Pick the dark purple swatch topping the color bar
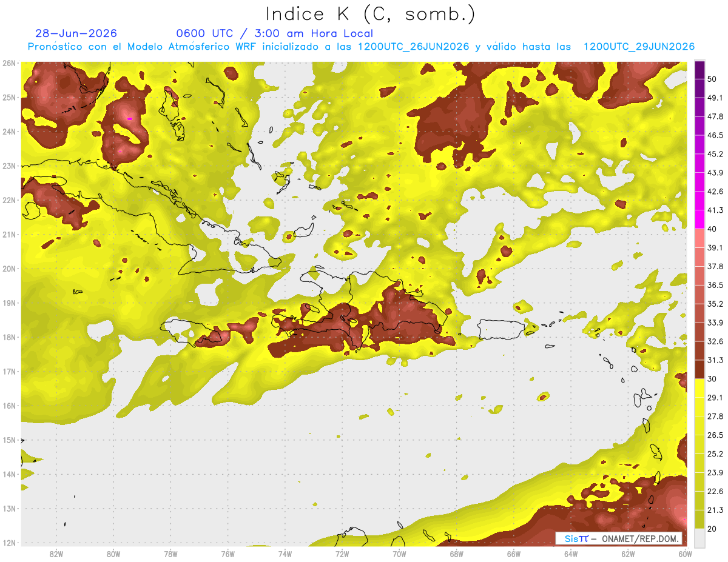The image size is (728, 562). coord(699,69)
